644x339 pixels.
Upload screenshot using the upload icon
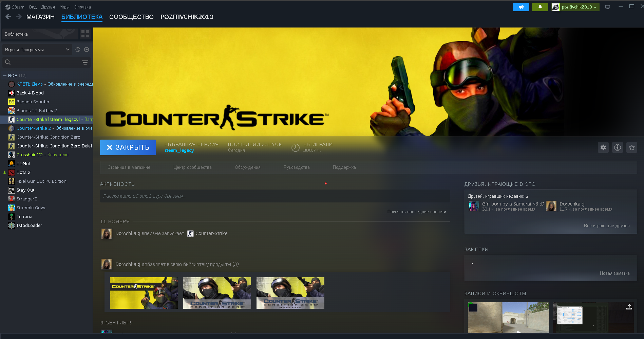pyautogui.click(x=629, y=307)
